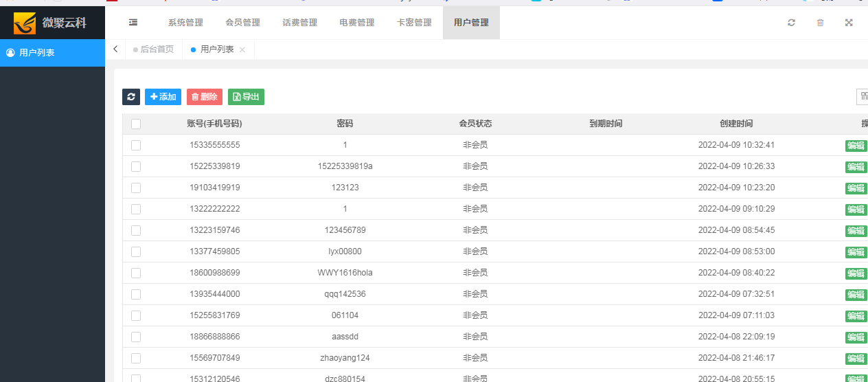Click 编辑 for user 18600988699
868x382 pixels.
(856, 273)
